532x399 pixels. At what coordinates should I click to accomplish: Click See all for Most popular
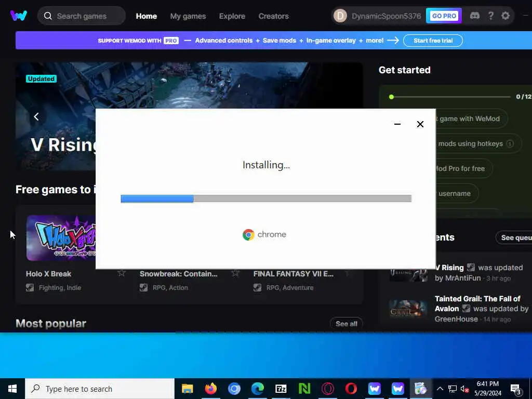346,324
